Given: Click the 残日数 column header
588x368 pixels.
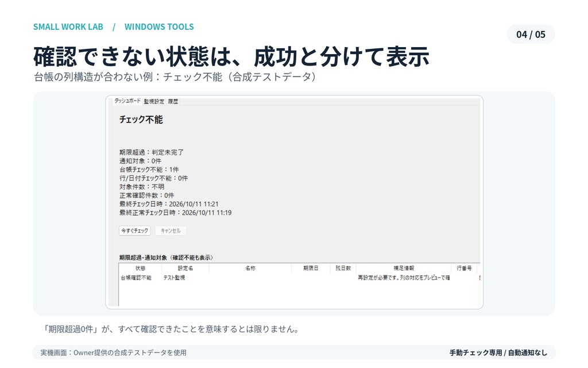Looking at the screenshot, I should coord(343,268).
